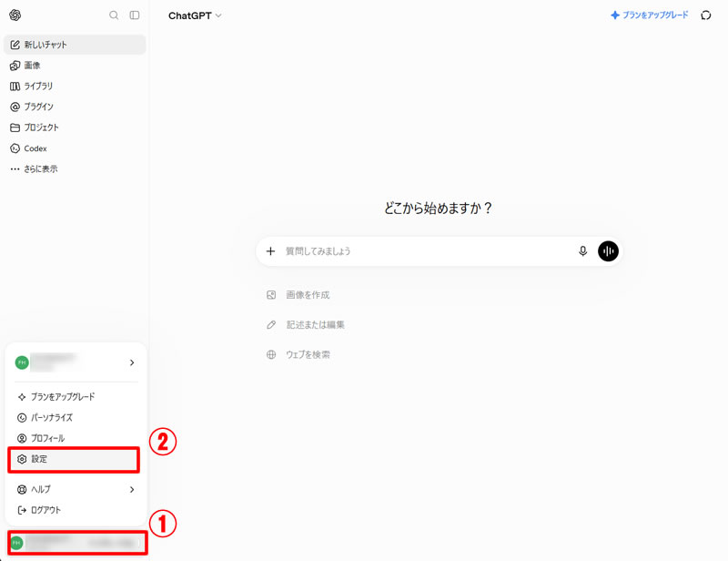Click the microphone dictation icon
Image resolution: width=728 pixels, height=561 pixels.
coord(582,251)
